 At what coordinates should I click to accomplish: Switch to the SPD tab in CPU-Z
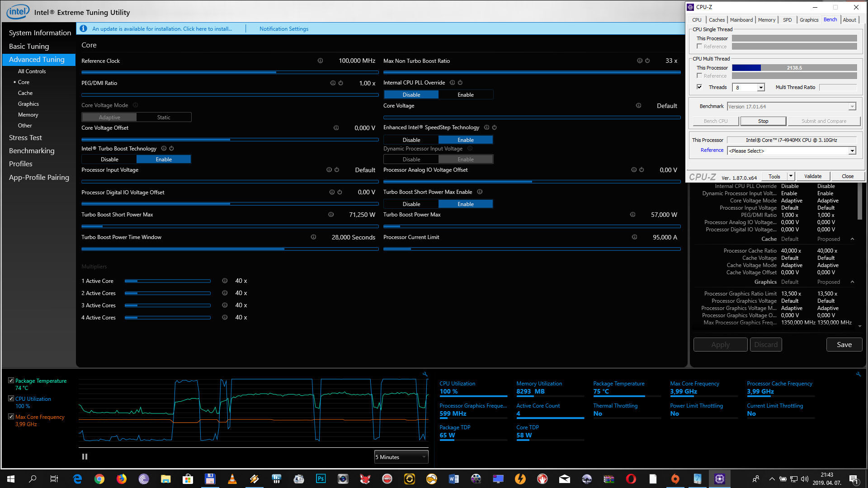[787, 20]
